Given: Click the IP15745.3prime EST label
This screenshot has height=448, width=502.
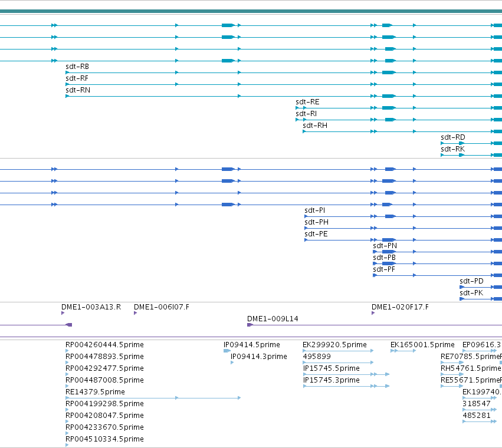Looking at the screenshot, I should point(332,380).
